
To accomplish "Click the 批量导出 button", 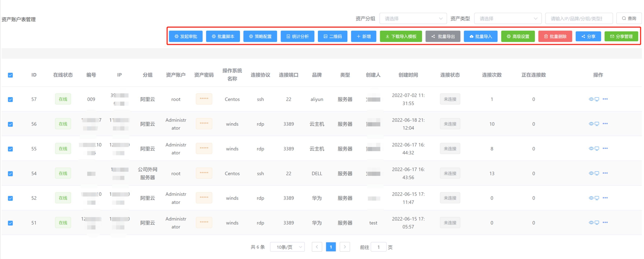I will point(443,36).
